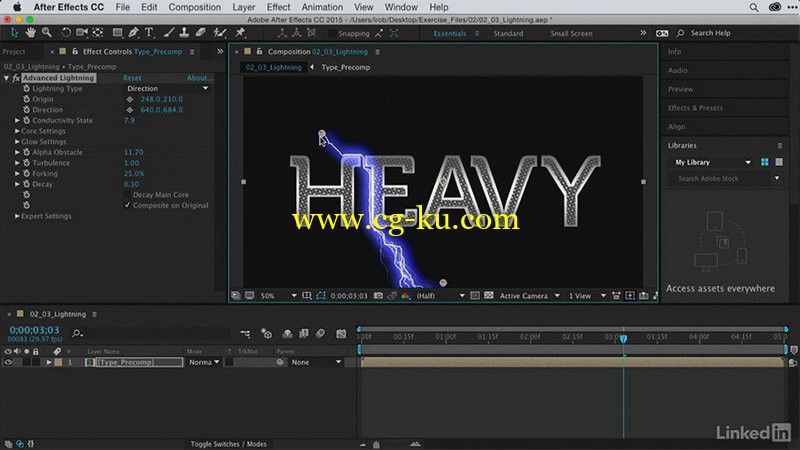800x450 pixels.
Task: Click the Decay value 0.30
Action: click(131, 184)
